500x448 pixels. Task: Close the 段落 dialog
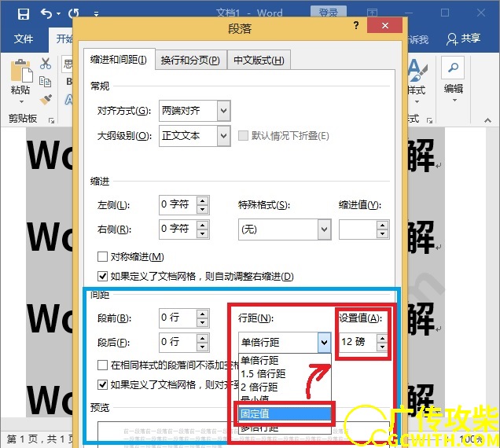[x=385, y=25]
